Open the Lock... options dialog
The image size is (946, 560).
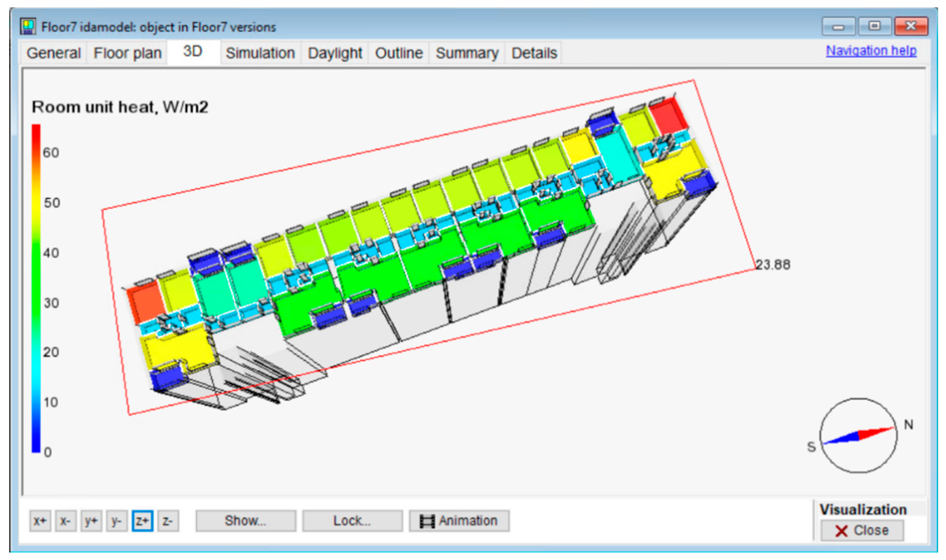click(352, 521)
